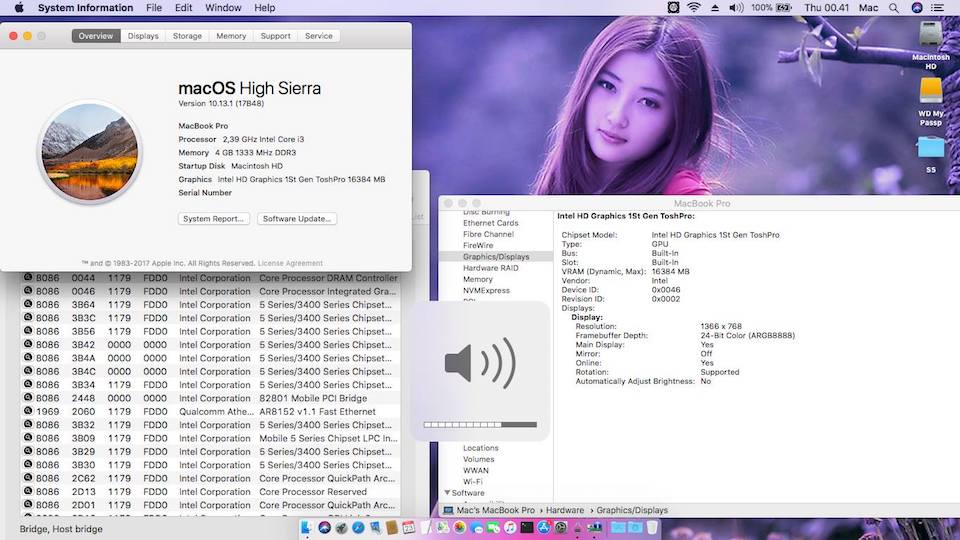Select Mobile 5 Series Chipset LPC row
The height and width of the screenshot is (540, 960).
coord(211,438)
